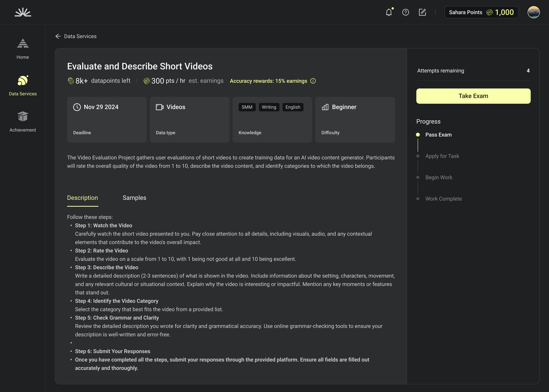Select the Apply for Task progress step

[442, 156]
